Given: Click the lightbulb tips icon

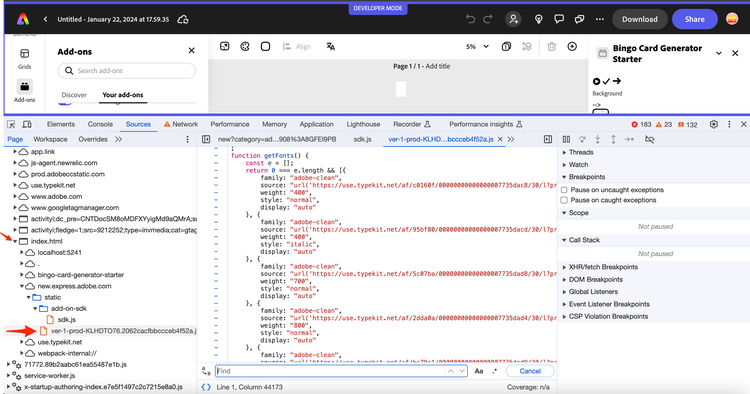Looking at the screenshot, I should tap(539, 19).
